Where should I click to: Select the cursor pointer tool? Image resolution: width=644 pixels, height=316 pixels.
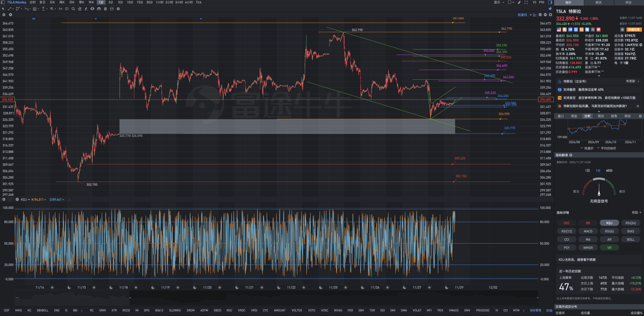coord(3,8)
